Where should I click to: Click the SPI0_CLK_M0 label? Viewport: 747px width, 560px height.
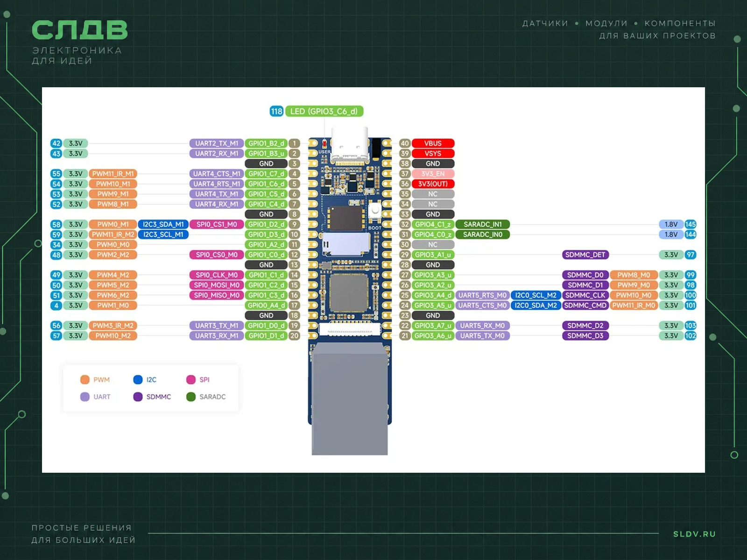click(217, 275)
